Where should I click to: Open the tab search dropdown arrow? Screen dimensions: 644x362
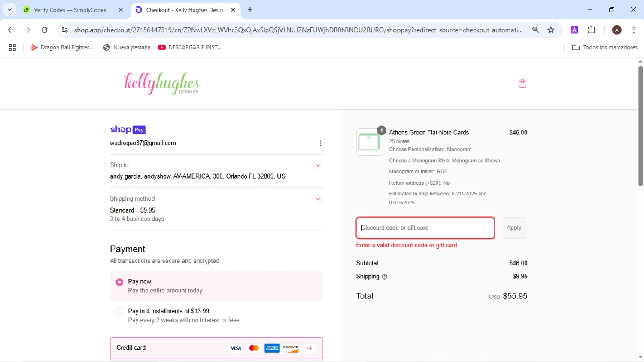click(9, 9)
